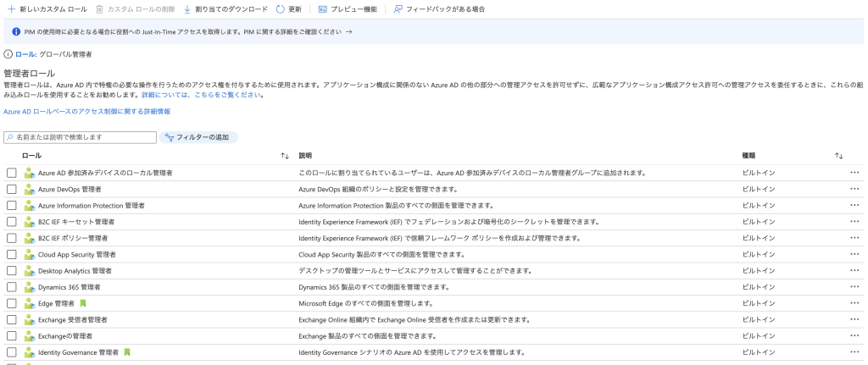
Task: Check the Exchangeの管理者 row
Action: [12, 337]
